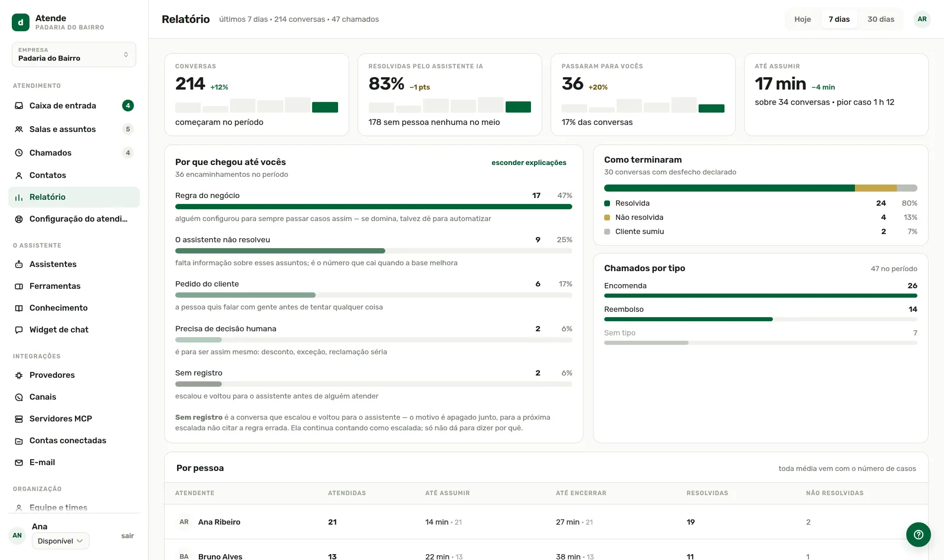Viewport: 944px width, 560px height.
Task: Click the Conhecimento book icon
Action: (19, 308)
